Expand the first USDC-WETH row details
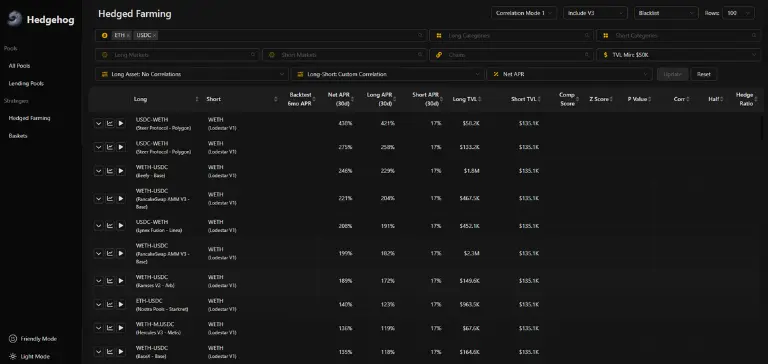This screenshot has width=768, height=364. coord(98,123)
